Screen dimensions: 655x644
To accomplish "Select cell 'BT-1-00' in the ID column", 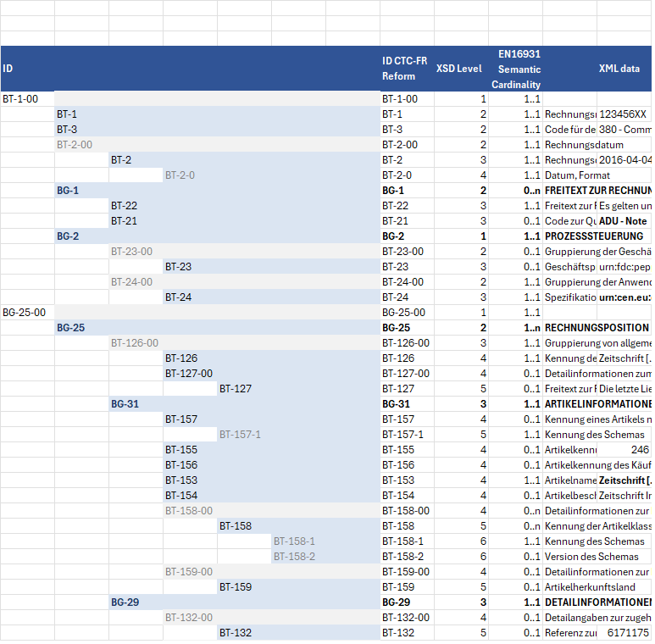I will tap(28, 99).
